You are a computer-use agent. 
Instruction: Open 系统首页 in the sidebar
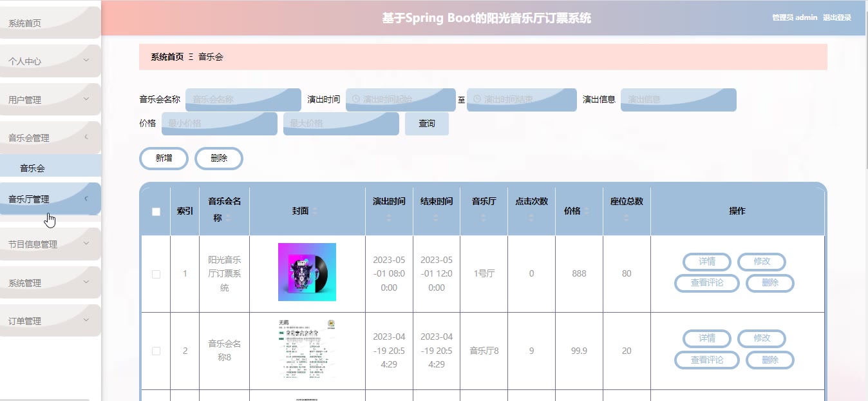[x=50, y=23]
